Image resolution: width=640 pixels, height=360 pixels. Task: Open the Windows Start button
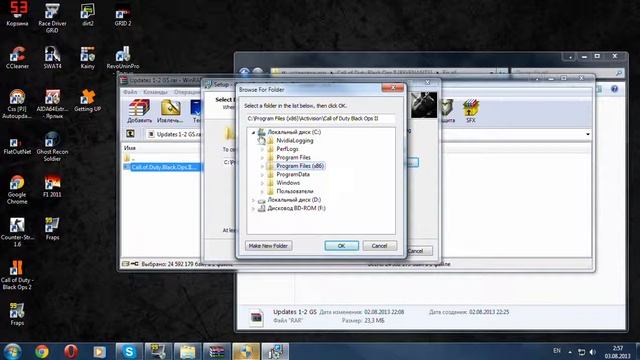tap(12, 351)
